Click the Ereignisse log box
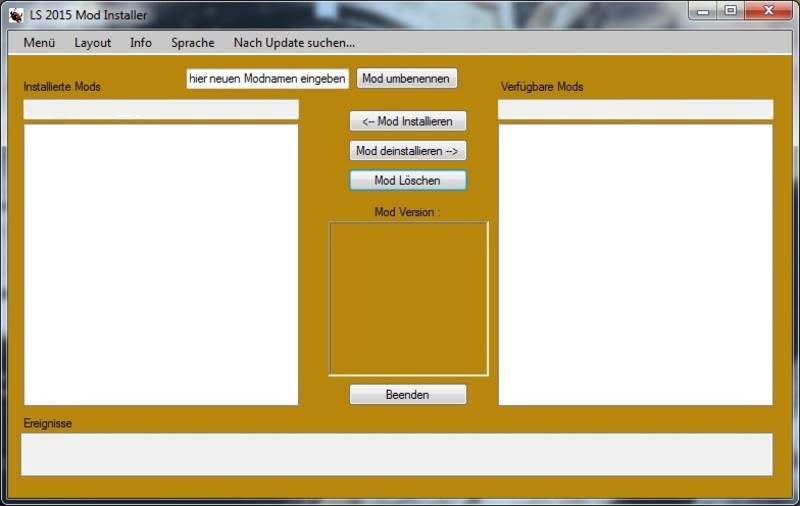Screen dimensions: 800x506 (397, 454)
